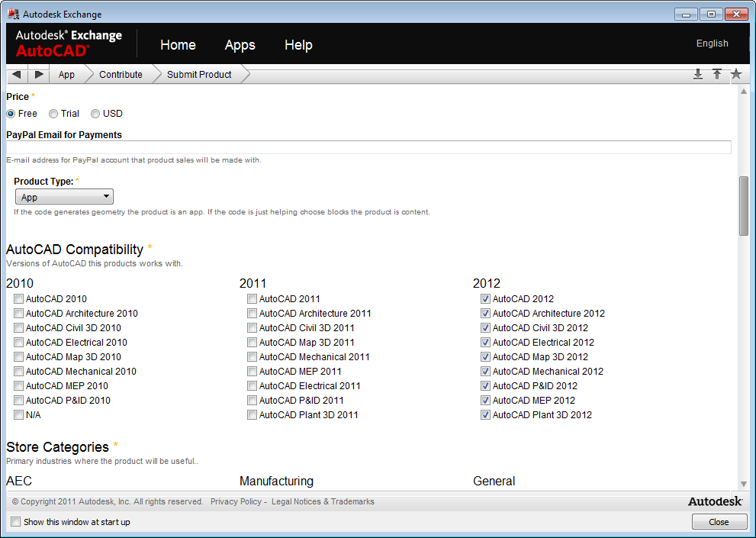Select the Trial price radio button
The image size is (756, 538).
coord(53,114)
